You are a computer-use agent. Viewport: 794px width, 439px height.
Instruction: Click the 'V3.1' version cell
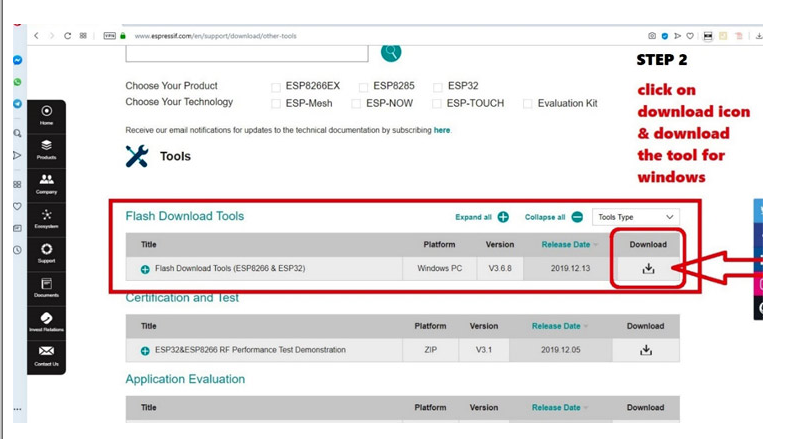[484, 350]
